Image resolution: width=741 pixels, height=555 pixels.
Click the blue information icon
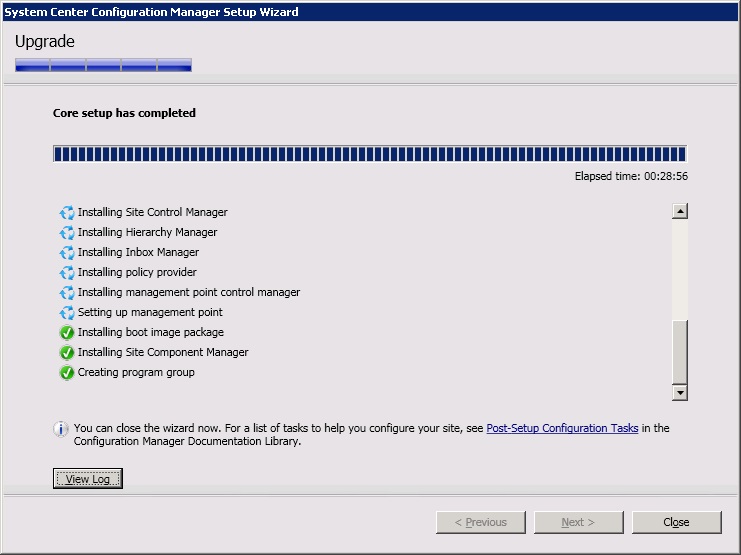61,429
